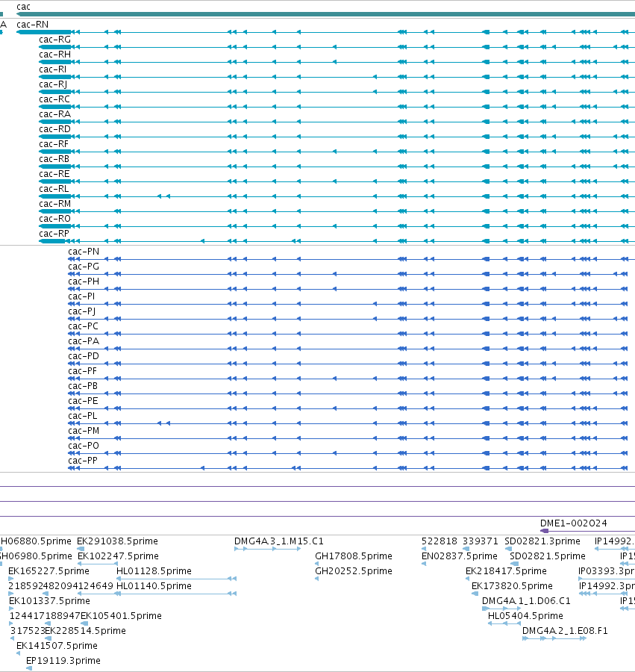Click the cac-PP protein label
Screen dimensions: 635x672
(x=83, y=461)
